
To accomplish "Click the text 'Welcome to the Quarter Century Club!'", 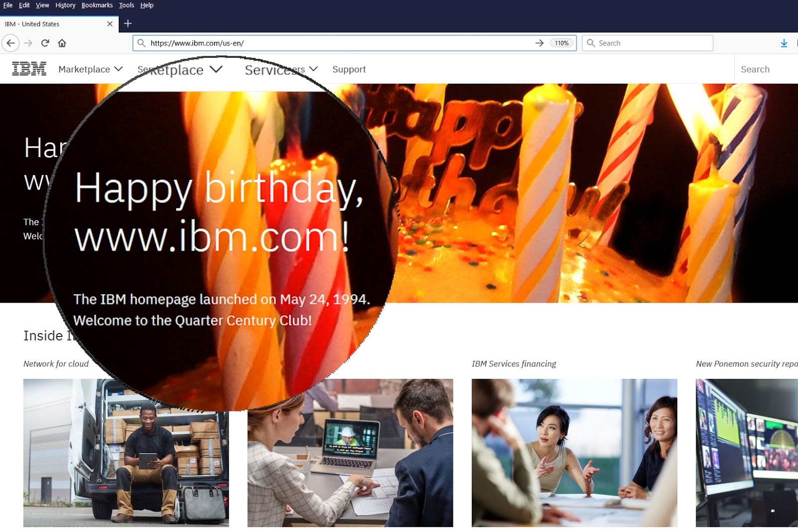I will click(x=193, y=321).
